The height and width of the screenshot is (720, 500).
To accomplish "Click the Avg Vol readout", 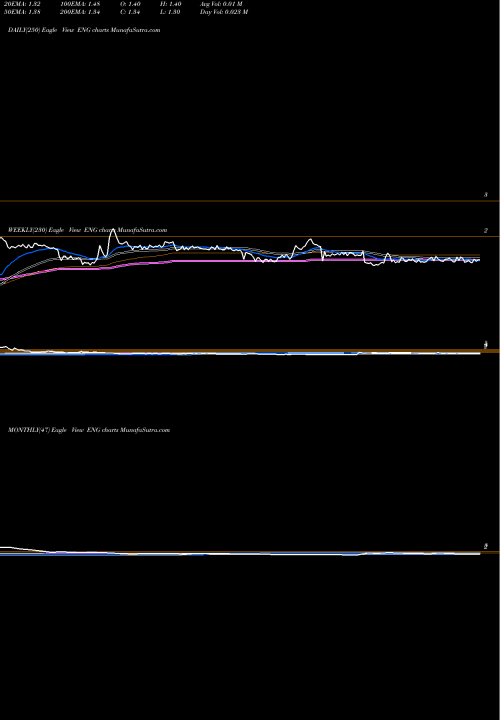I will coord(221,4).
